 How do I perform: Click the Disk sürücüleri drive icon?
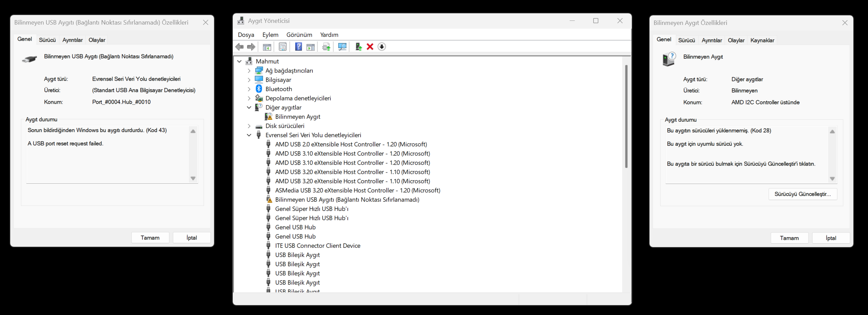pos(259,126)
